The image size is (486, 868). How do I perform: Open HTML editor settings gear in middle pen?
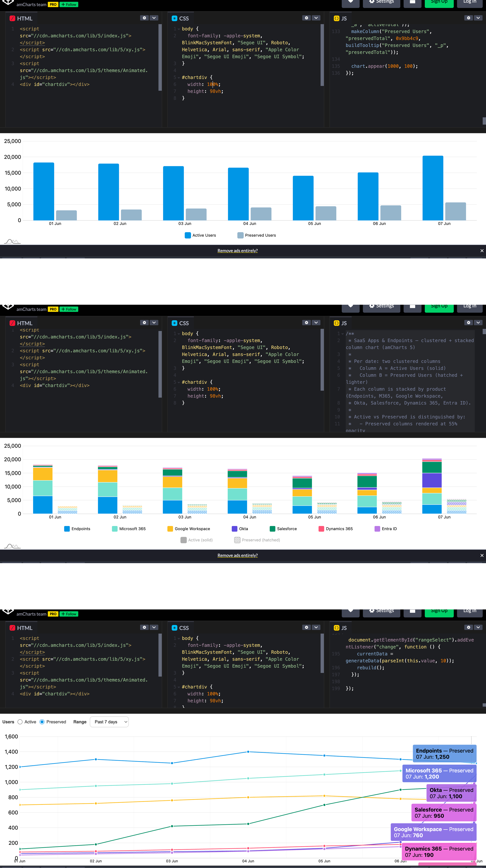coord(144,322)
